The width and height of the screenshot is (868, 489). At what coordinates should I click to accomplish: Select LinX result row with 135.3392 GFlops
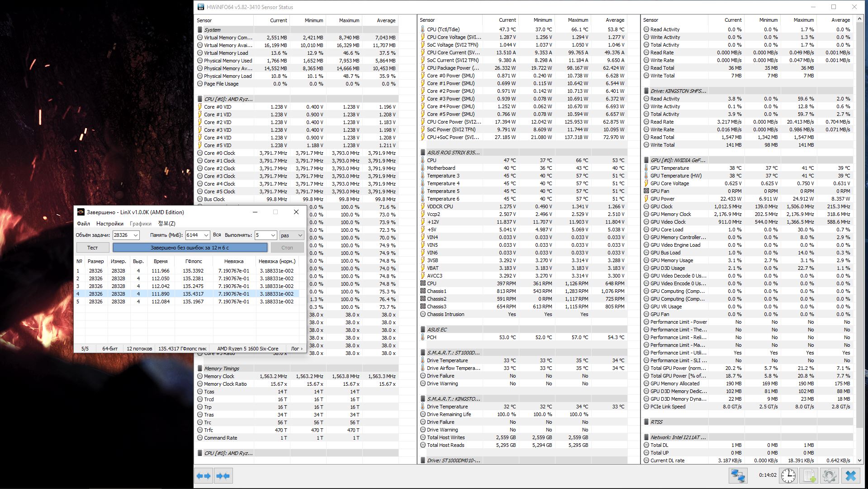(186, 271)
